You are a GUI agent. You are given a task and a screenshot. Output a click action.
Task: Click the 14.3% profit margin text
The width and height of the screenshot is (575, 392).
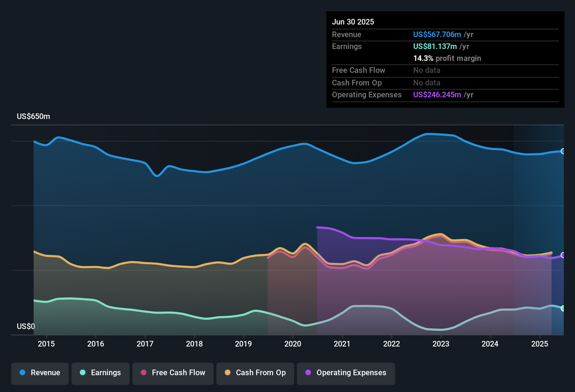pyautogui.click(x=447, y=58)
